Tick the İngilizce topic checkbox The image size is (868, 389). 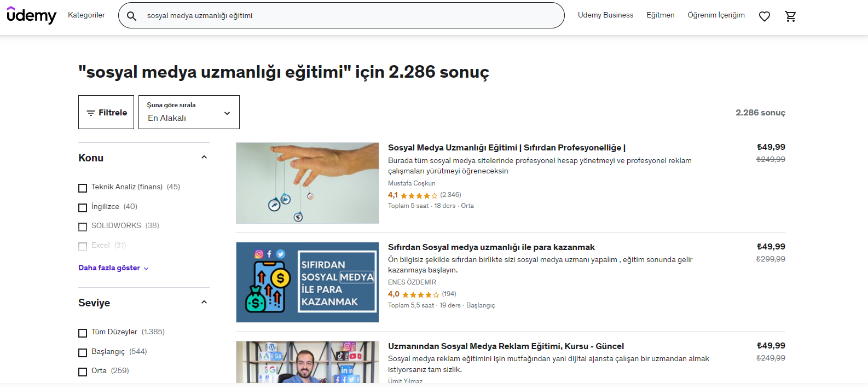(83, 207)
